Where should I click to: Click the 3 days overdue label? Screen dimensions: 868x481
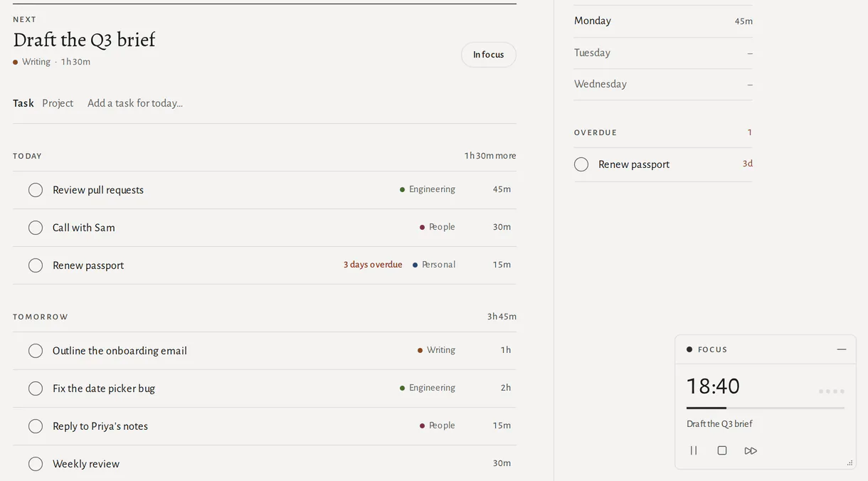pyautogui.click(x=373, y=265)
